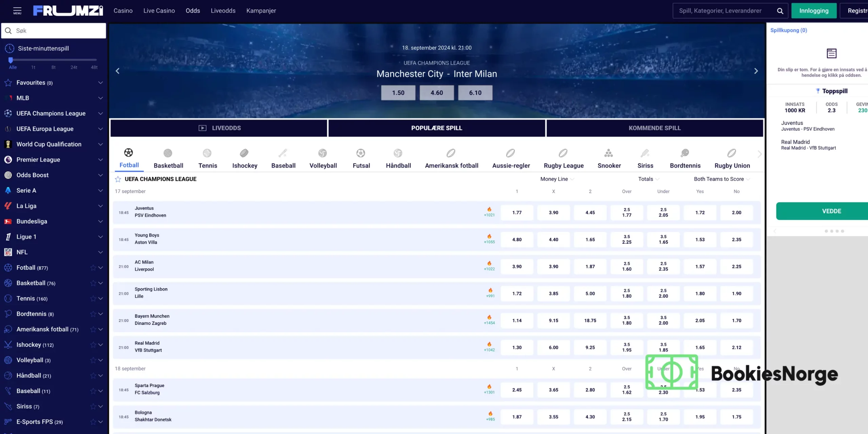The height and width of the screenshot is (434, 868).
Task: Set time filter to 24t mark
Action: (74, 67)
